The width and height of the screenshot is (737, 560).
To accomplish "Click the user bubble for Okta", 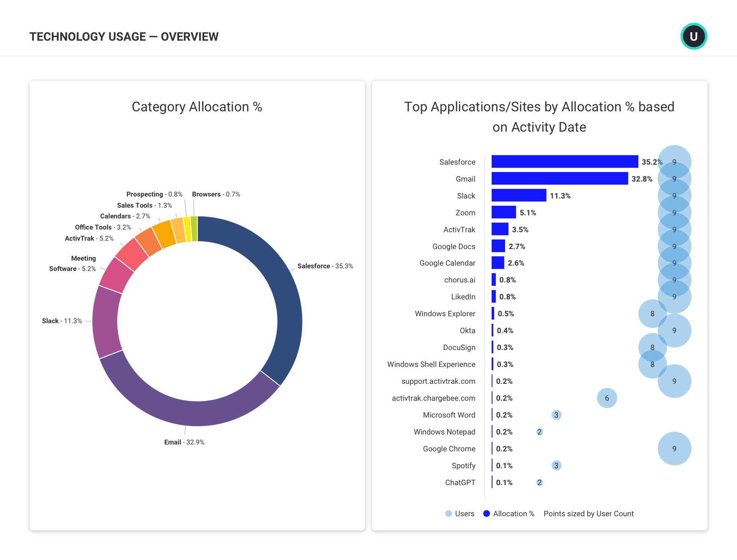I will [674, 330].
